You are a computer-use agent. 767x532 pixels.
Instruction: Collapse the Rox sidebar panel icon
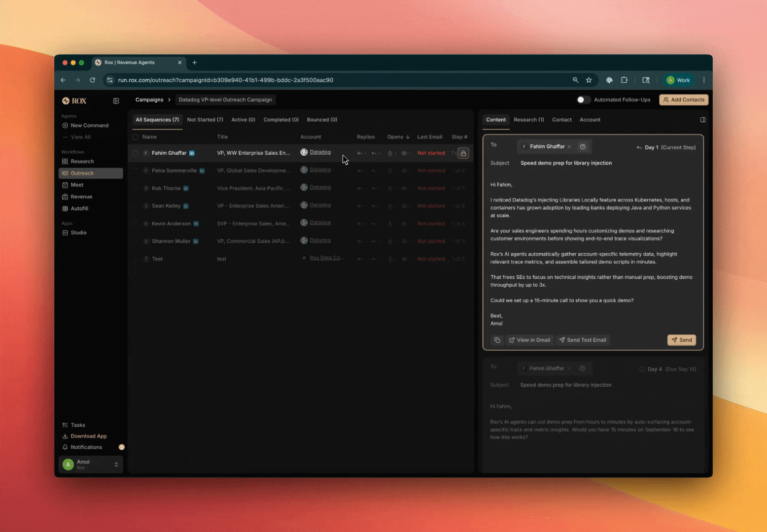click(116, 101)
